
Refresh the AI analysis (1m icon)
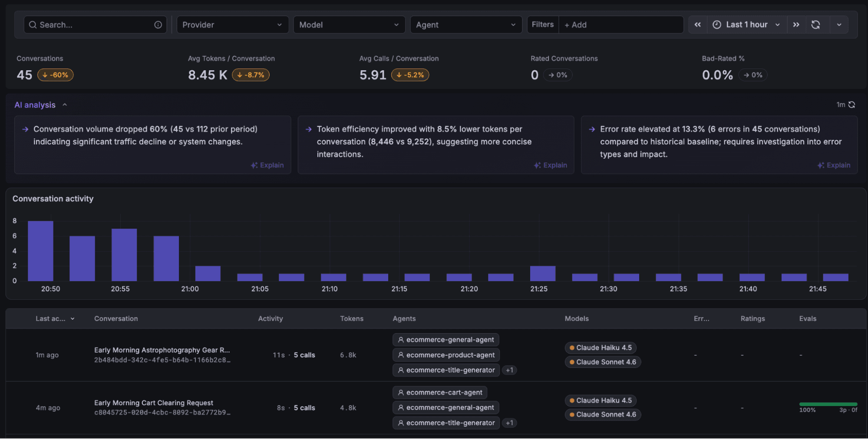click(x=851, y=105)
